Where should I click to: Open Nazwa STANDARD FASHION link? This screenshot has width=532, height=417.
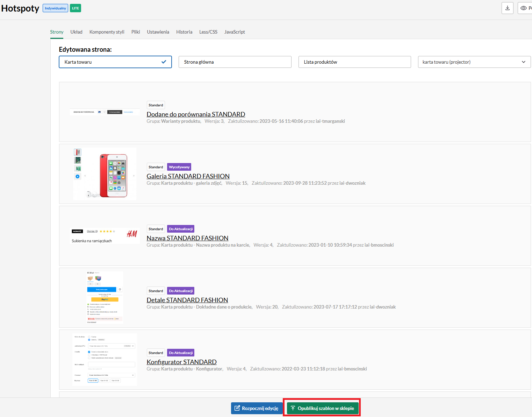pos(187,238)
